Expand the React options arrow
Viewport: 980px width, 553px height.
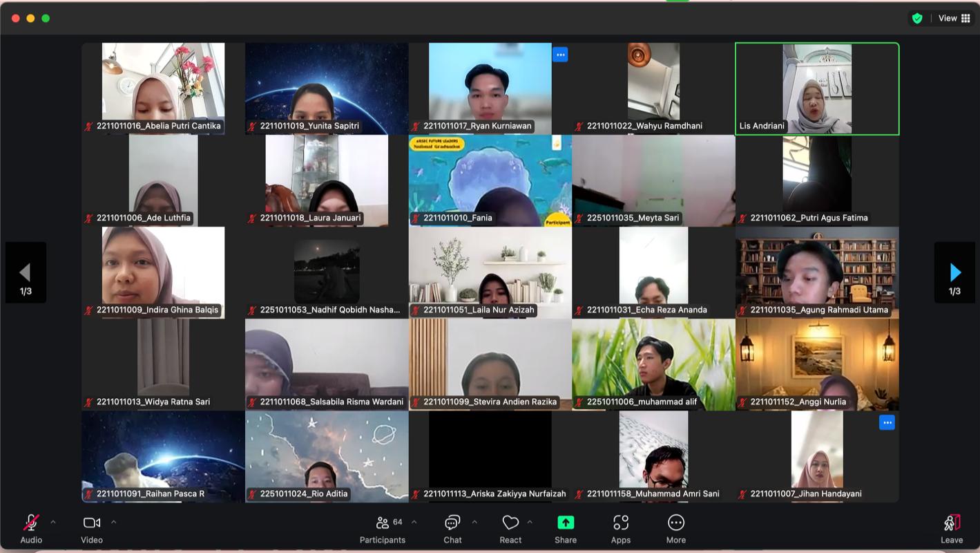tap(530, 522)
